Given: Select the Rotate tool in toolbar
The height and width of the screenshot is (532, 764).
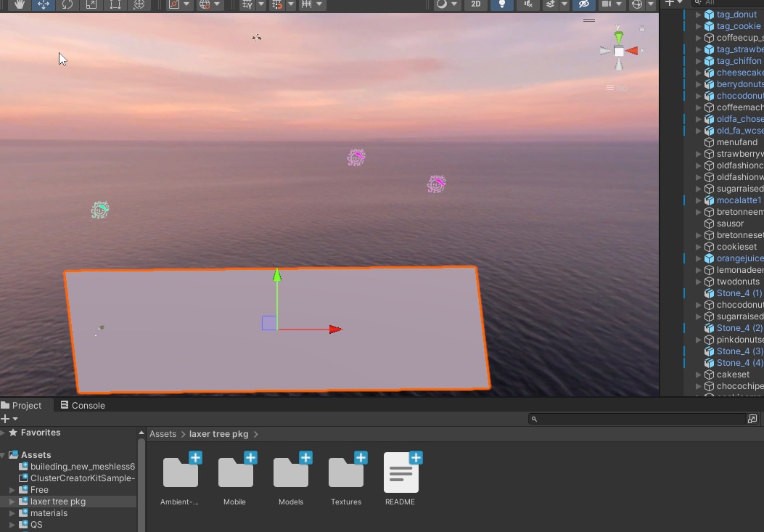Looking at the screenshot, I should click(67, 4).
